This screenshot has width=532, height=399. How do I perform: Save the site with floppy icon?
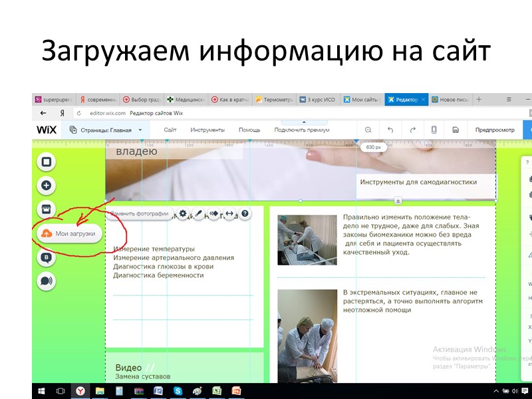[456, 130]
